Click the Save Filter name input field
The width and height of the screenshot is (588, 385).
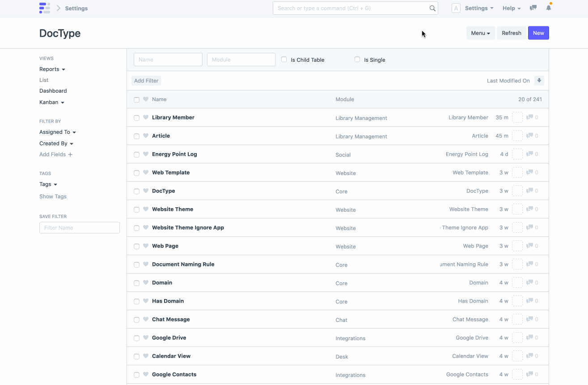80,228
